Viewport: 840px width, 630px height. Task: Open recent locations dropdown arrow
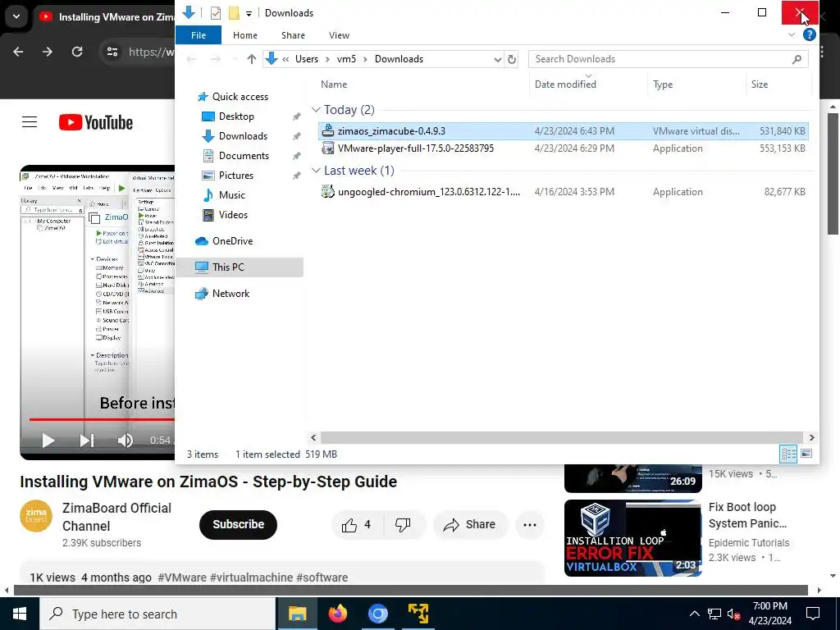[234, 59]
